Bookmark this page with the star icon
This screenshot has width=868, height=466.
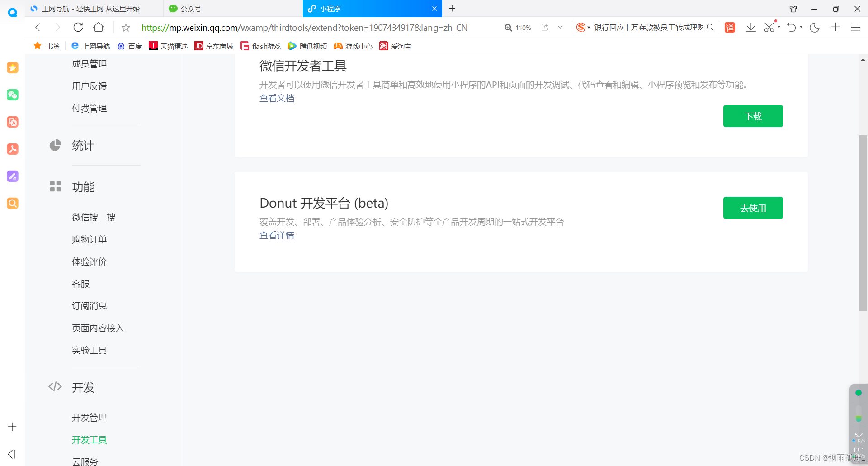click(126, 28)
